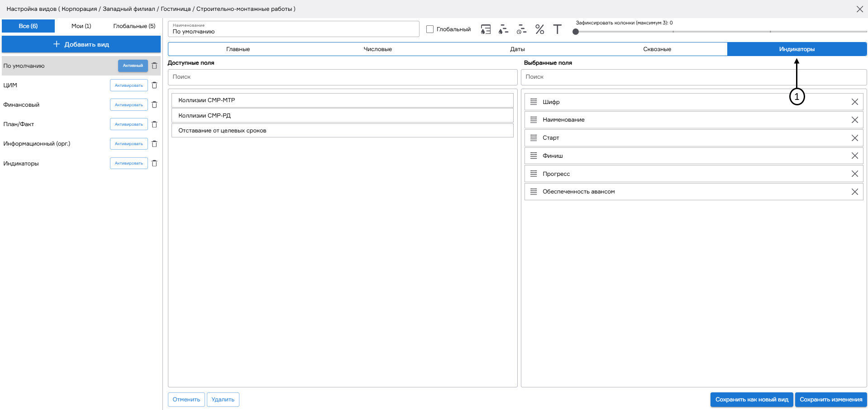
Task: Switch to the Числовые tab
Action: (x=377, y=49)
